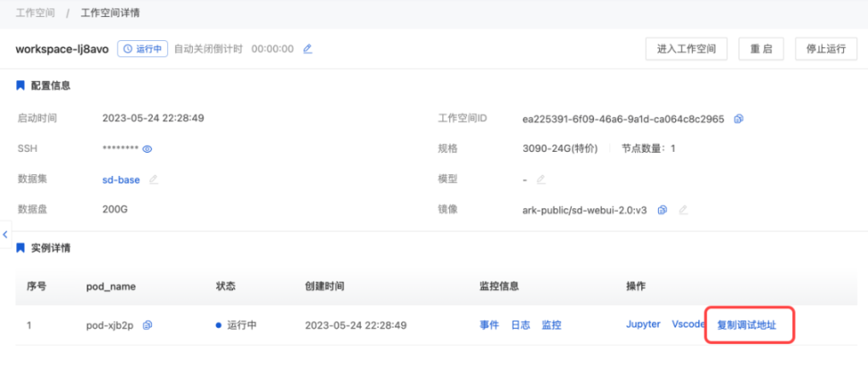Go to 工作空间 breadcrumb
868x392 pixels.
[x=35, y=13]
